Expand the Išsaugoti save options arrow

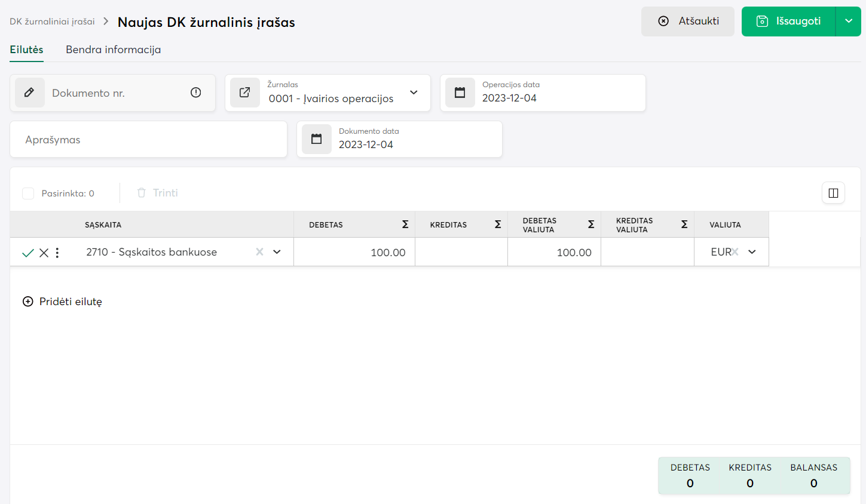coord(849,21)
